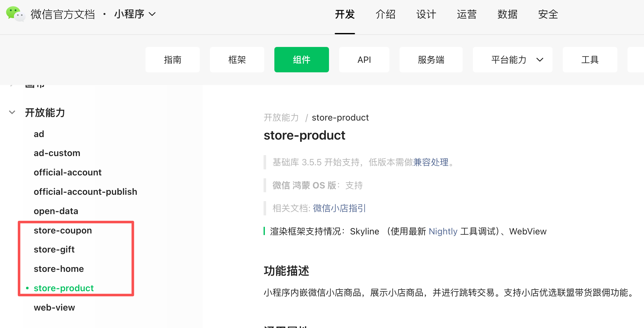Open the official-account-publish component page
Viewport: 644px width, 328px height.
point(85,192)
